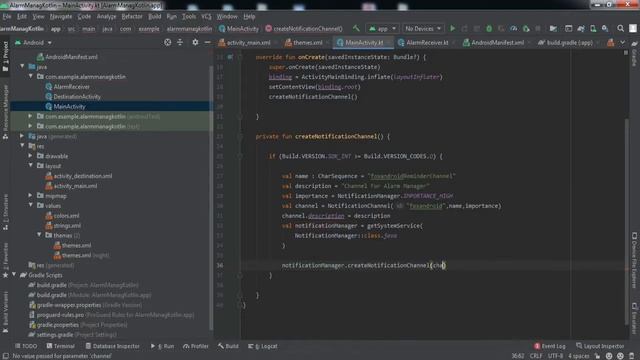Collapse the java folder
This screenshot has width=640, height=360.
pos(22,67)
